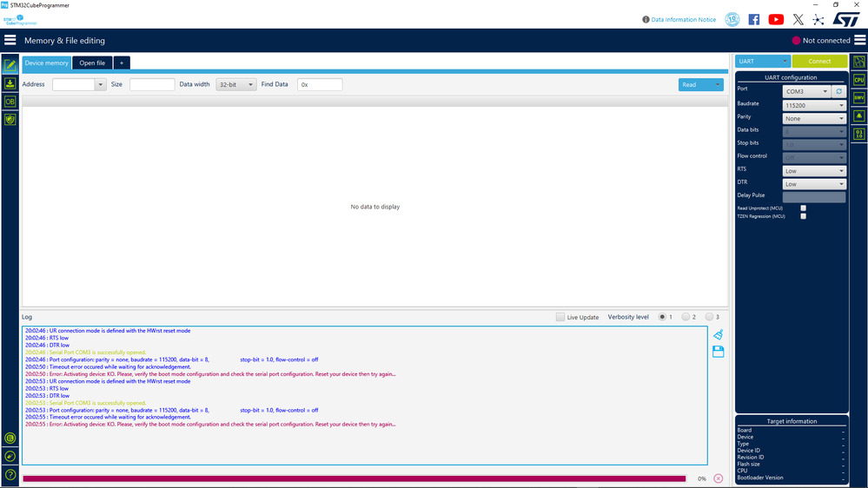This screenshot has width=868, height=488.
Task: Switch to Device memory tab
Action: [x=47, y=63]
